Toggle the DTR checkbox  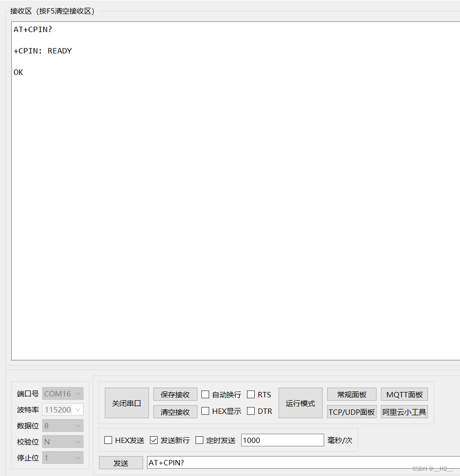[250, 411]
